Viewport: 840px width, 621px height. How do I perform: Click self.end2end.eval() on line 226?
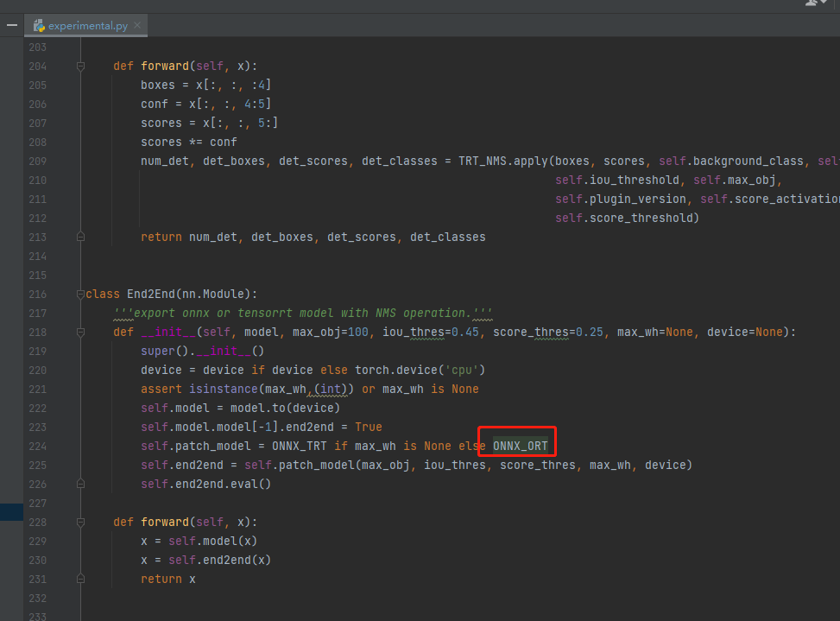tap(206, 484)
